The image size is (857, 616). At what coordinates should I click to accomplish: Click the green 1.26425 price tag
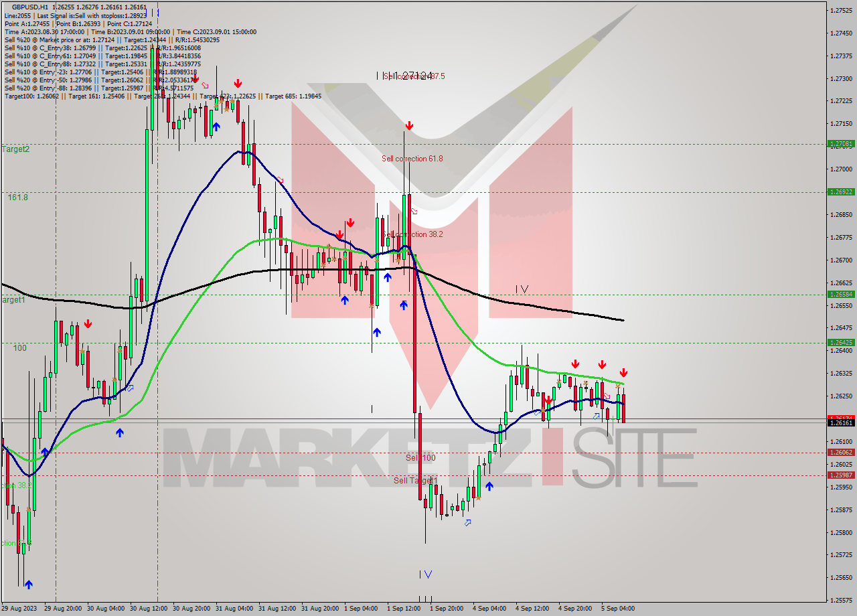pos(841,342)
